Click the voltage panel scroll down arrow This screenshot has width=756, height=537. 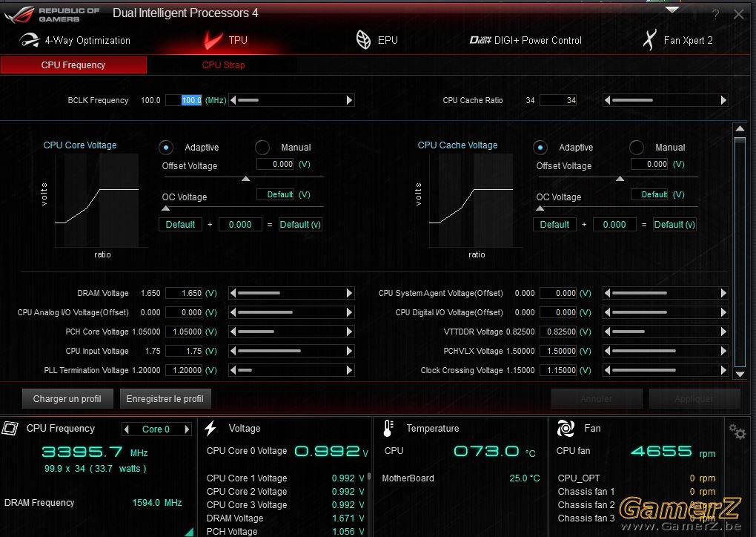pos(740,374)
